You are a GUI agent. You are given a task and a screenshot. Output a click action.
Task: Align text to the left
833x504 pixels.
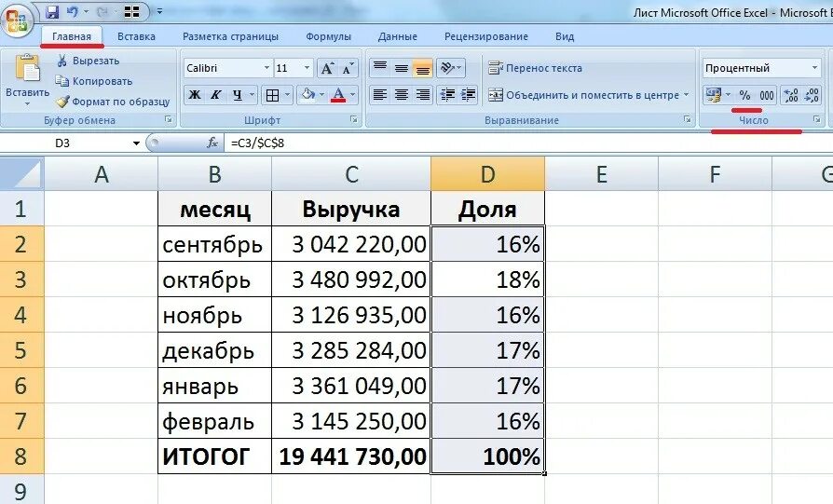[380, 95]
